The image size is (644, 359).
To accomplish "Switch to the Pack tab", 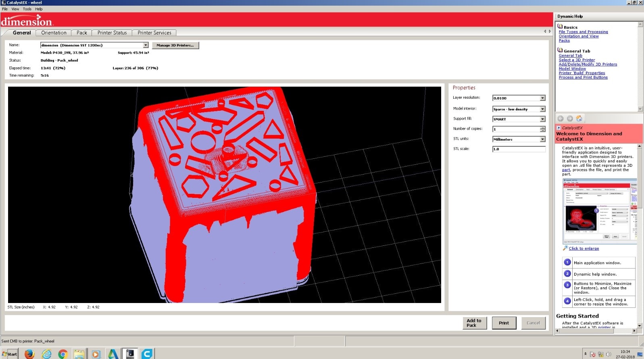I will click(82, 33).
